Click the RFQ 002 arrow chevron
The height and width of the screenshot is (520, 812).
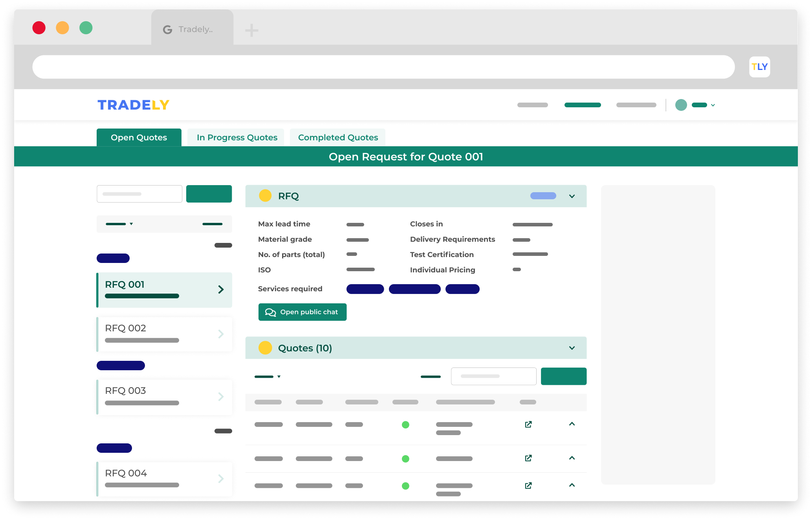221,334
